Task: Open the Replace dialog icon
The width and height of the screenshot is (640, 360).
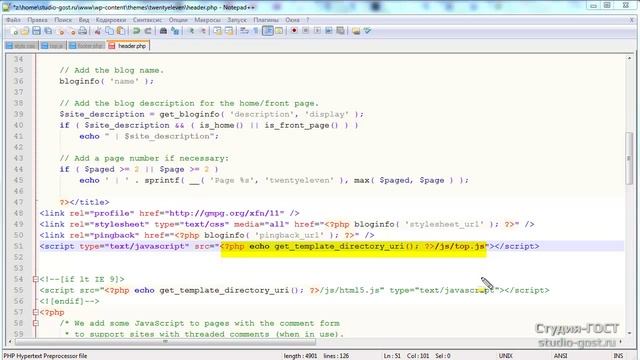Action: pos(175,31)
